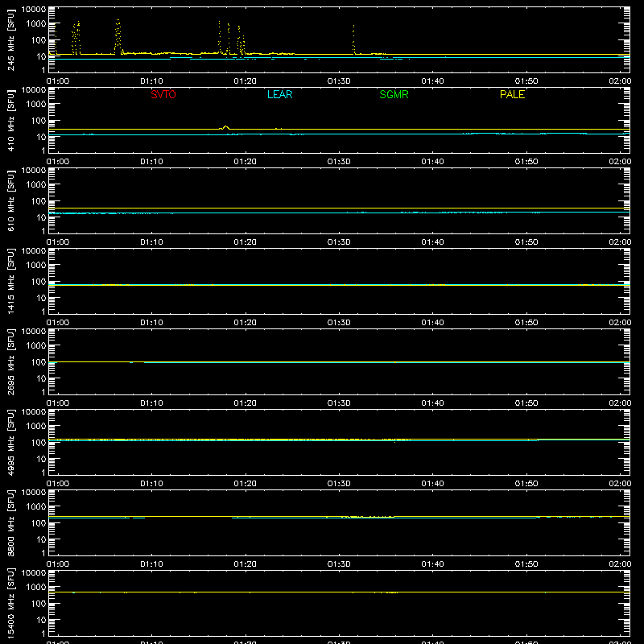Click the green SGMR legend label
Screen dimensions: 644x644
(394, 94)
